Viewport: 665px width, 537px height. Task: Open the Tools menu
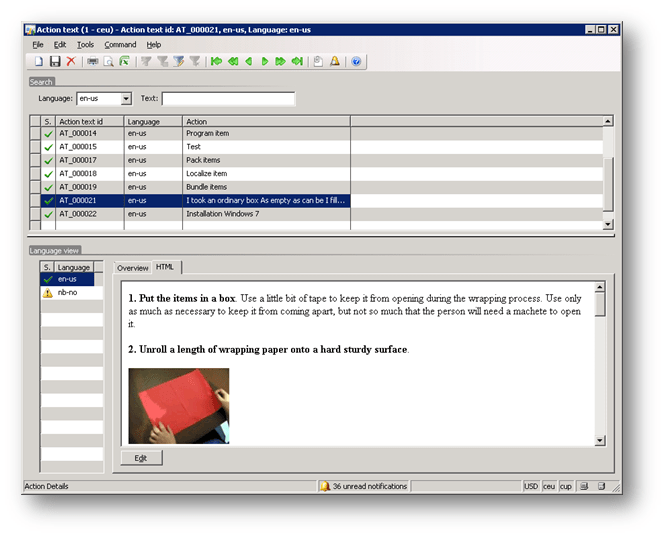click(86, 45)
